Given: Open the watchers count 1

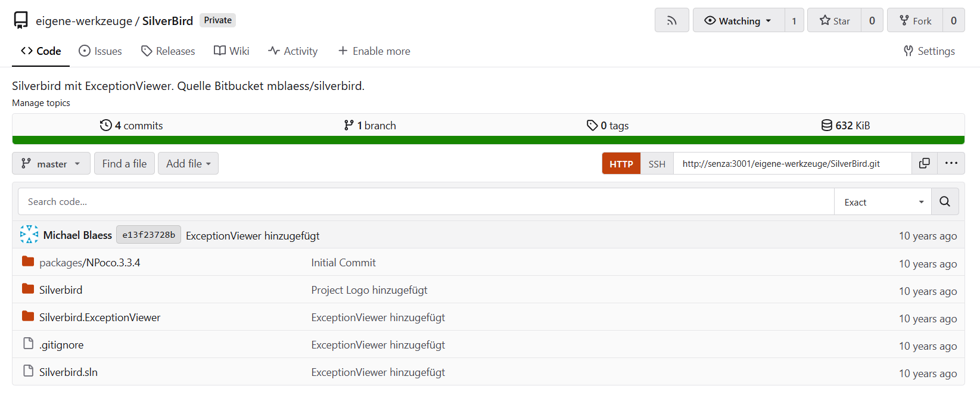Looking at the screenshot, I should pos(794,20).
